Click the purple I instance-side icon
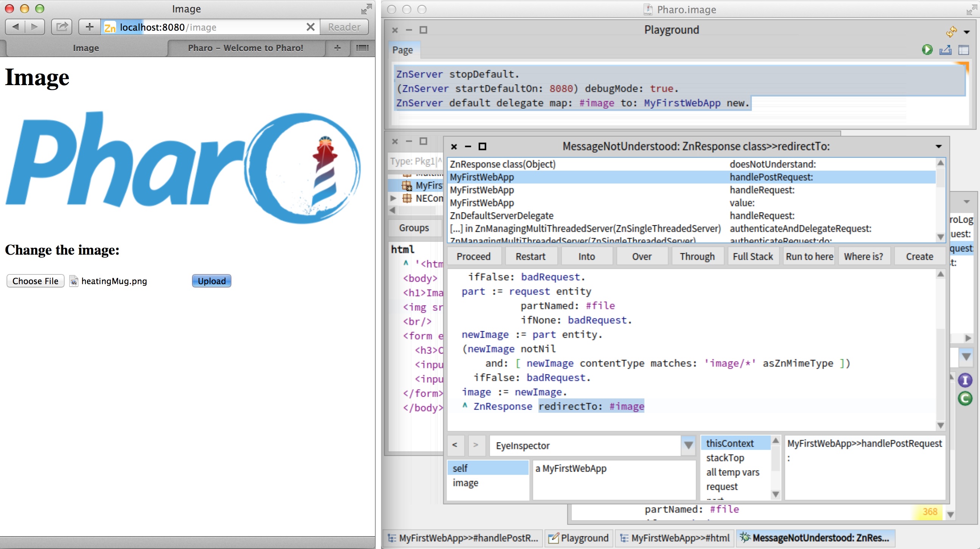Image resolution: width=980 pixels, height=549 pixels. tap(965, 380)
